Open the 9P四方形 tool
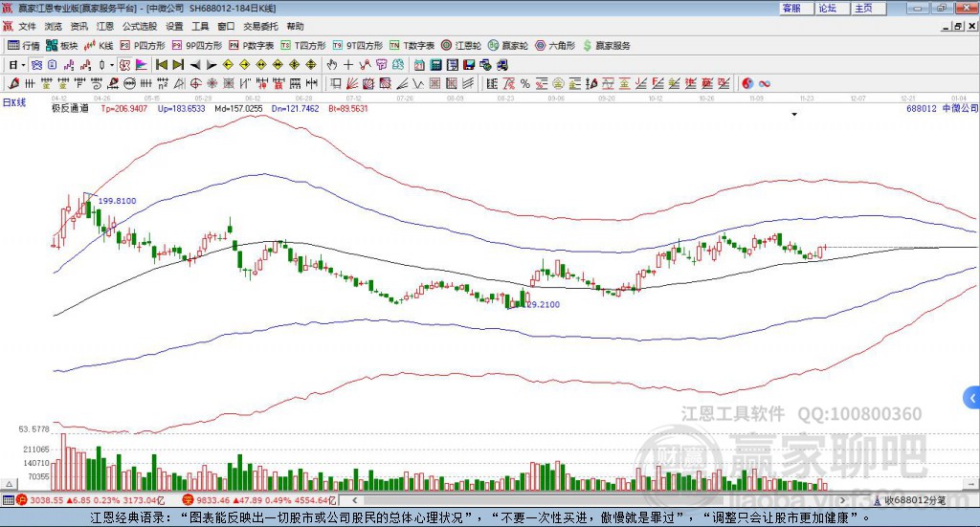Viewport: 980px width, 527px height. [197, 46]
